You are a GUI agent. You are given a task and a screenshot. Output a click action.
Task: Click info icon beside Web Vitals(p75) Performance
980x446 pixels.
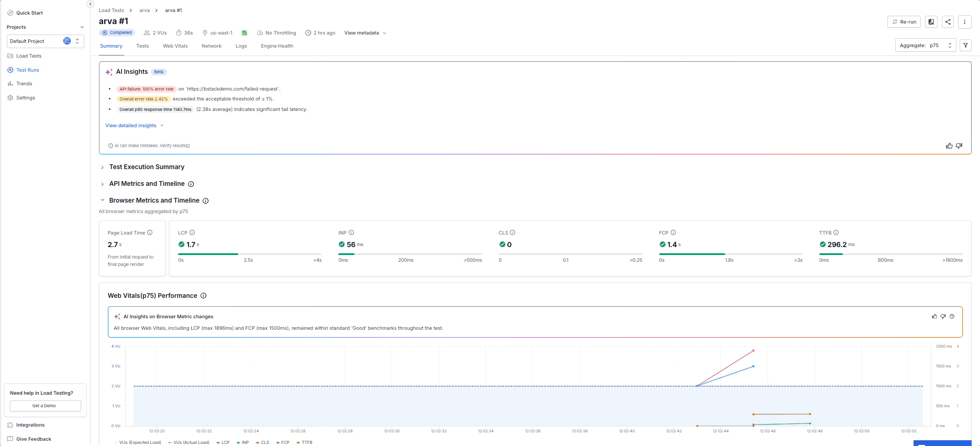204,296
